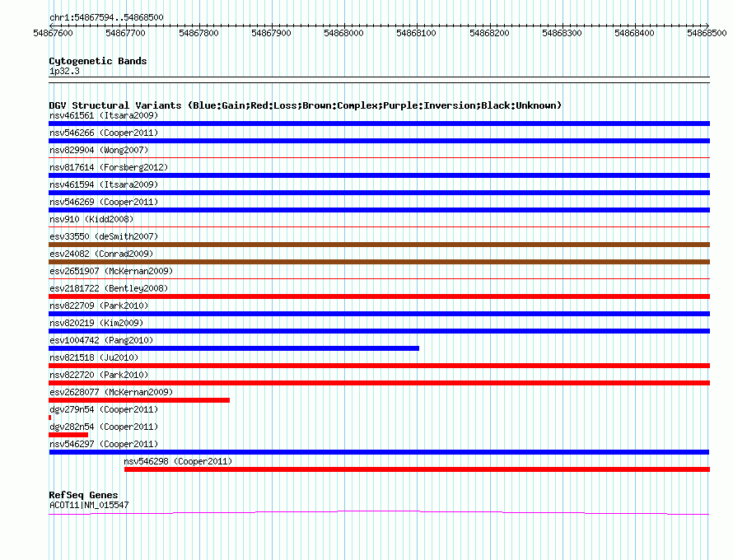Select the red bar under nsv822720
733x560 pixels.
tap(379, 383)
